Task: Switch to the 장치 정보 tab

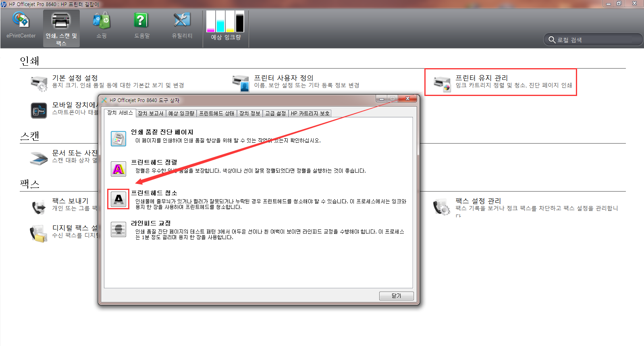Action: click(250, 113)
